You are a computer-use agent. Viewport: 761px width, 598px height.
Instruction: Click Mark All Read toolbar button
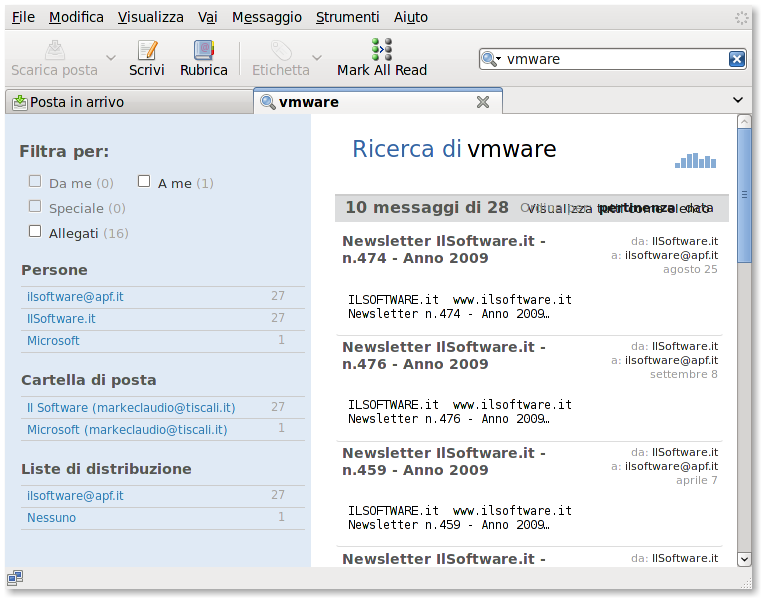click(x=382, y=58)
